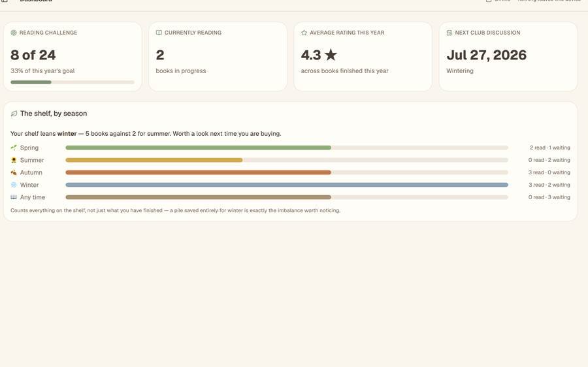Image resolution: width=588 pixels, height=367 pixels.
Task: Click the 'Wintering' book title
Action: pyautogui.click(x=460, y=71)
